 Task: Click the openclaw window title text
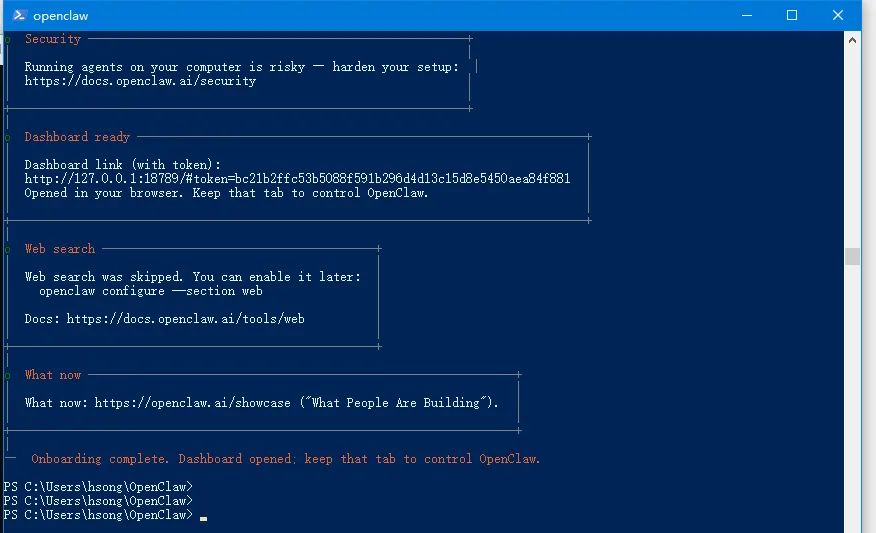60,16
